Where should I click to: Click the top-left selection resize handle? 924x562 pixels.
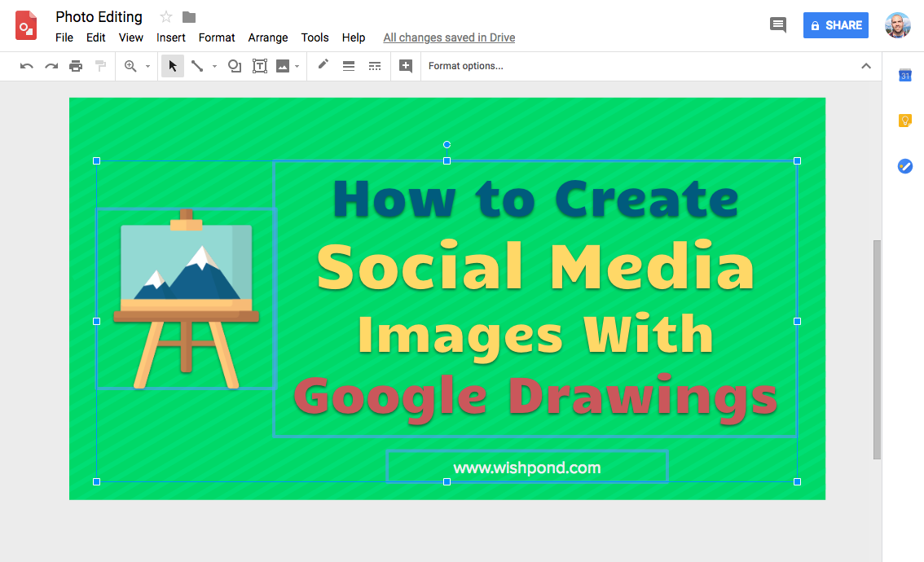point(97,160)
